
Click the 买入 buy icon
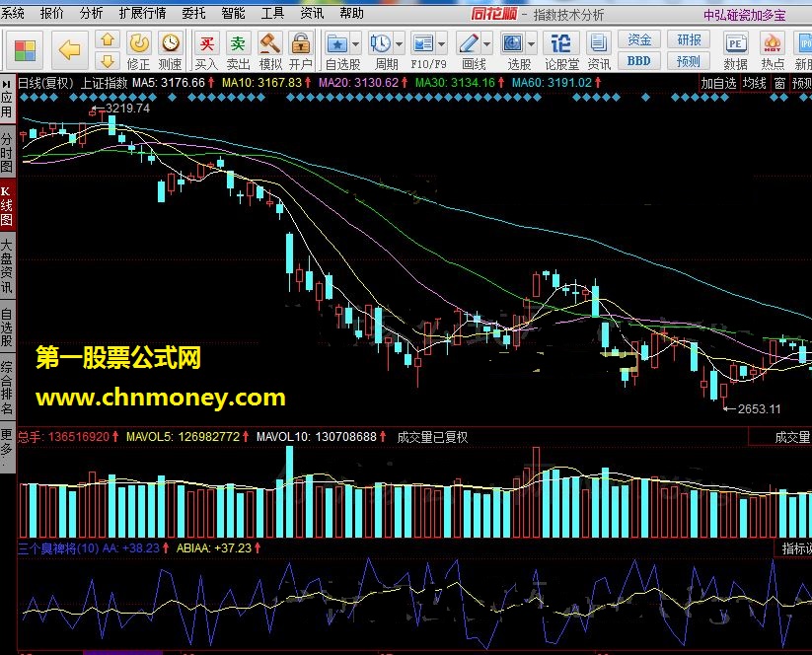tap(206, 50)
